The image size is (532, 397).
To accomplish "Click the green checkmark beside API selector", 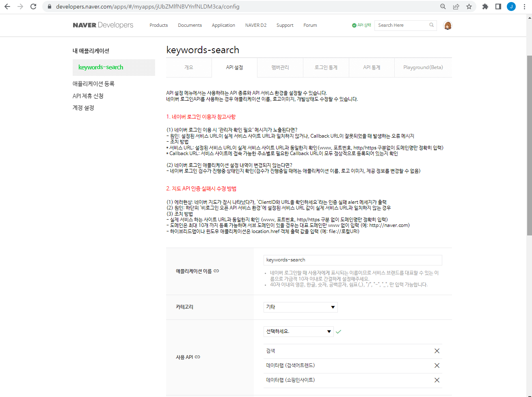I will [x=338, y=332].
